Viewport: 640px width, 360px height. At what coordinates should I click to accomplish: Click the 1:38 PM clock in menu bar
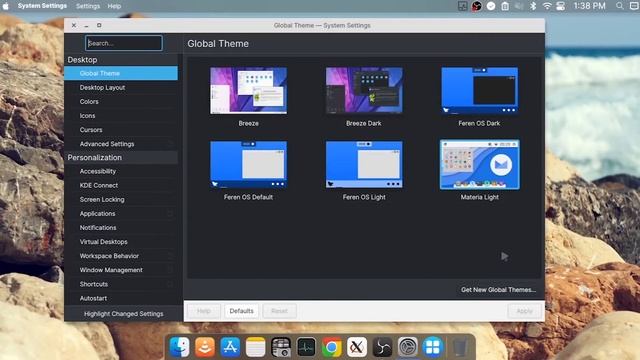589,6
